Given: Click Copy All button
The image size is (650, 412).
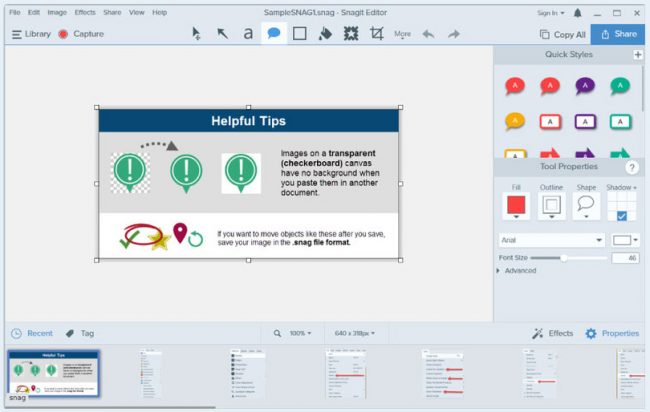Looking at the screenshot, I should pyautogui.click(x=563, y=34).
